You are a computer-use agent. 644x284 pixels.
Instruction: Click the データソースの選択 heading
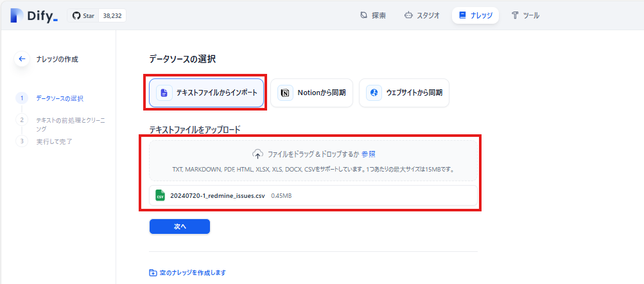[182, 59]
